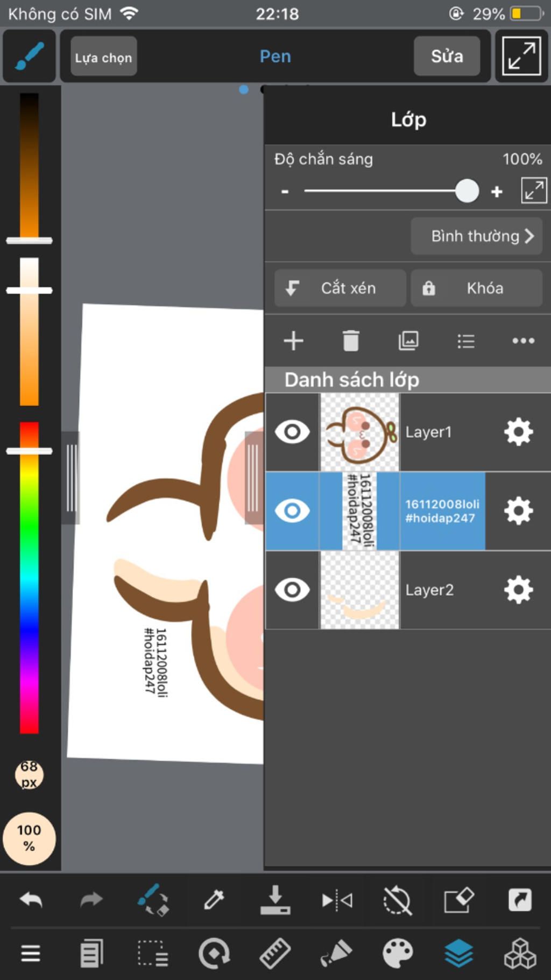The height and width of the screenshot is (980, 551).
Task: Open the materials cubes icon
Action: 520,954
